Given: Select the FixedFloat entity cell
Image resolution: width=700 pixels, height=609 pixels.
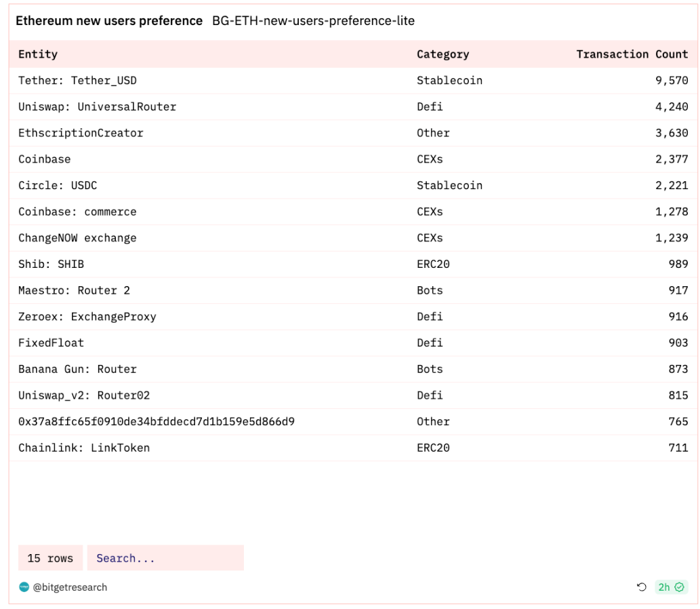Looking at the screenshot, I should point(52,342).
